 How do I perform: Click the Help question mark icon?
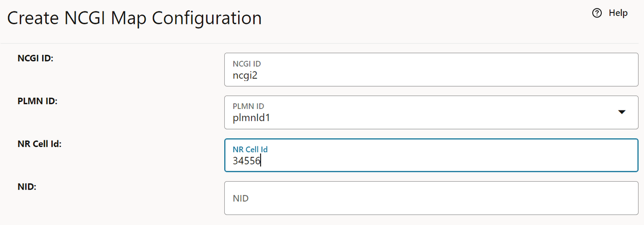597,13
